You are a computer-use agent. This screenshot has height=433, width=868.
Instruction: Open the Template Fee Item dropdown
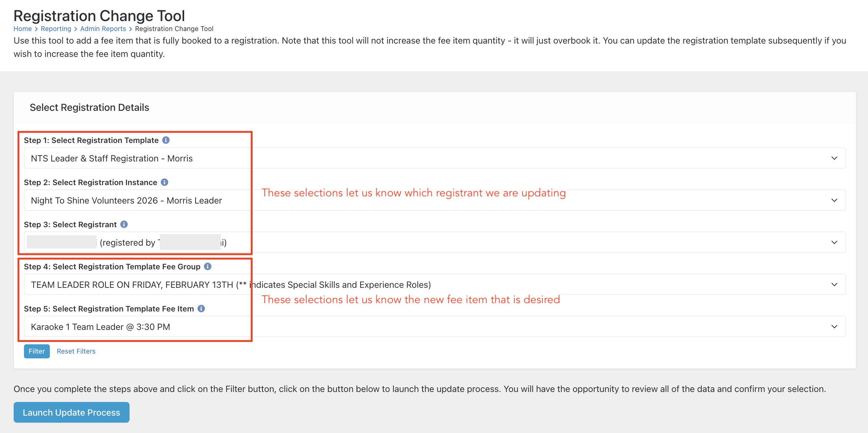(x=434, y=327)
